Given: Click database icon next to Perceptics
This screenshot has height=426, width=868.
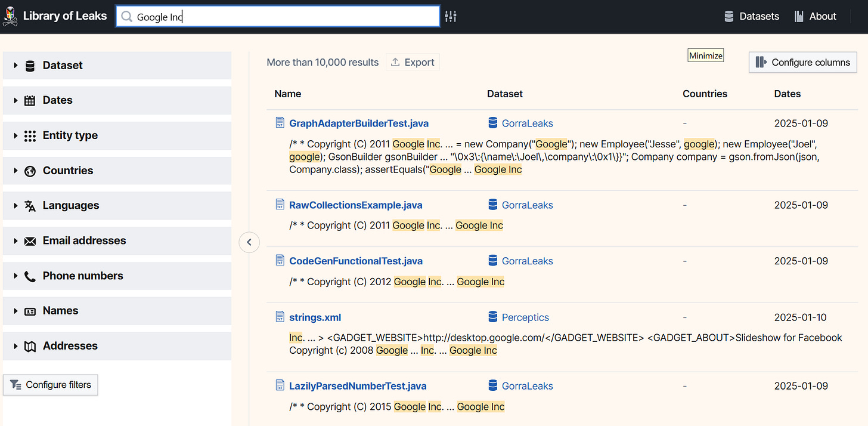Looking at the screenshot, I should point(492,316).
